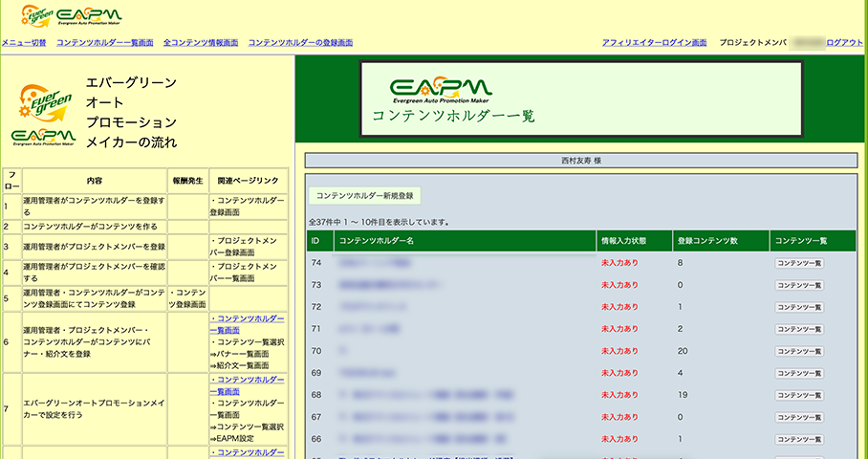
Task: Log out via the ログアウト link
Action: coord(844,43)
